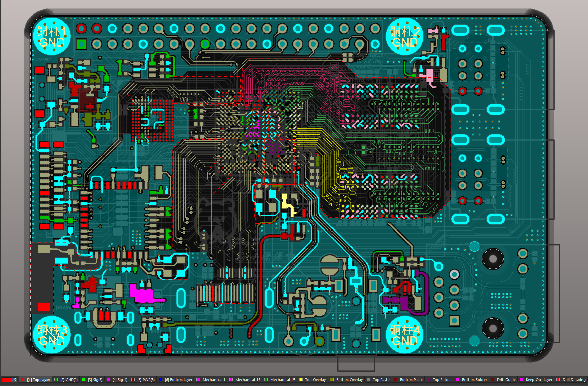
Task: Click the red current-layer color swatch beside LS
Action: [x=6, y=380]
